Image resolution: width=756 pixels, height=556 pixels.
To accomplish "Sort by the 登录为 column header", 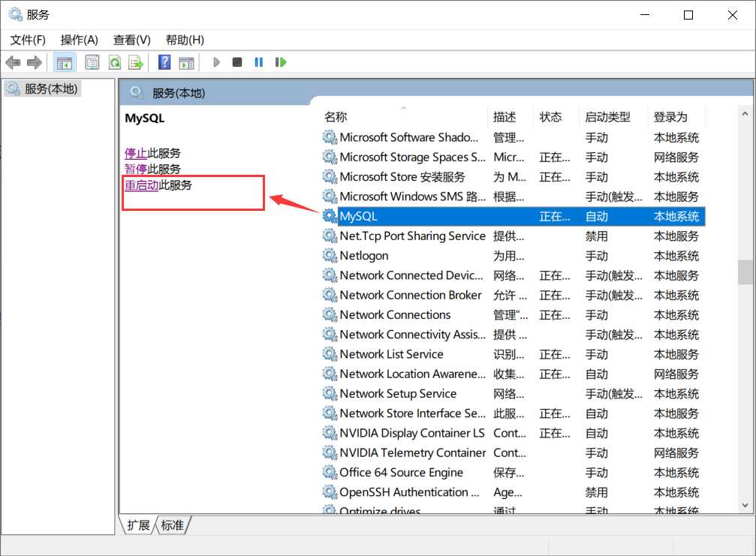I will point(676,116).
